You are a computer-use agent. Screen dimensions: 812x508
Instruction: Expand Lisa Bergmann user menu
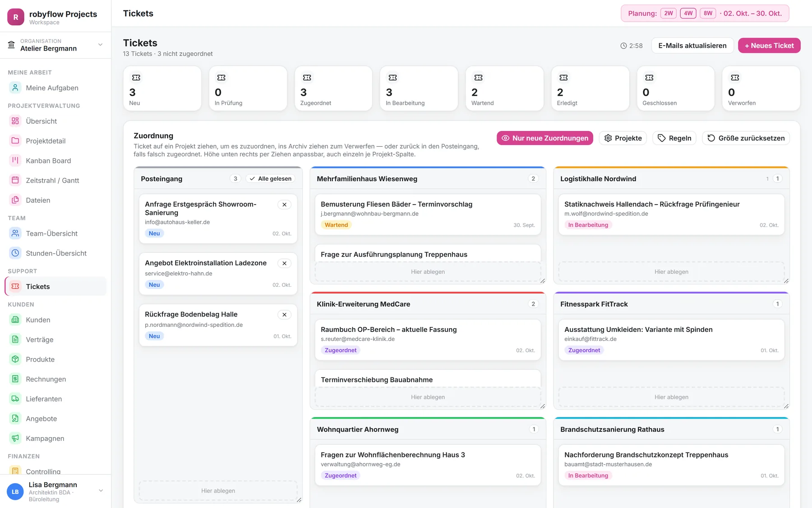pos(55,491)
